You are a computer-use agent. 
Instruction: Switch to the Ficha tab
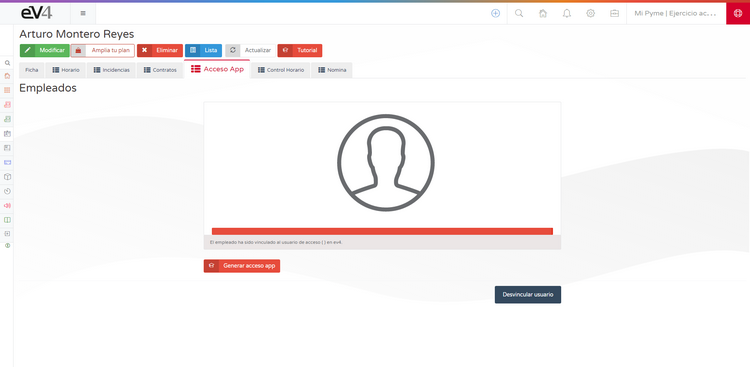click(32, 70)
